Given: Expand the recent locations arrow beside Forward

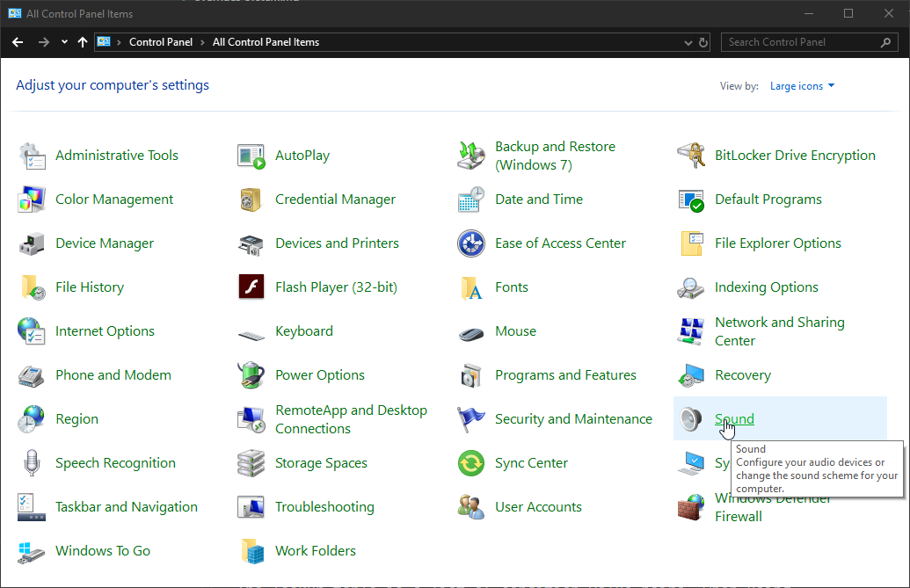Looking at the screenshot, I should tap(64, 42).
